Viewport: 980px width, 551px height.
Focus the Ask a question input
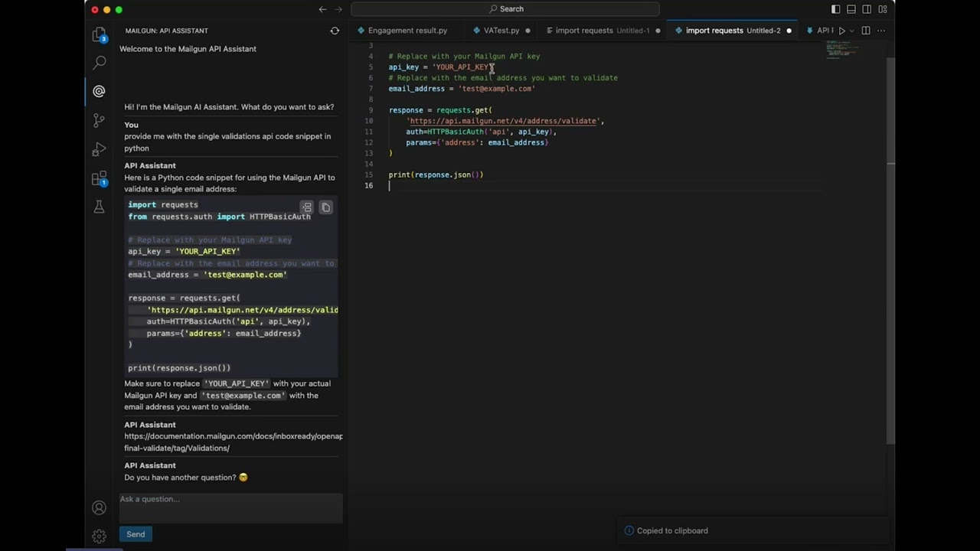(230, 507)
